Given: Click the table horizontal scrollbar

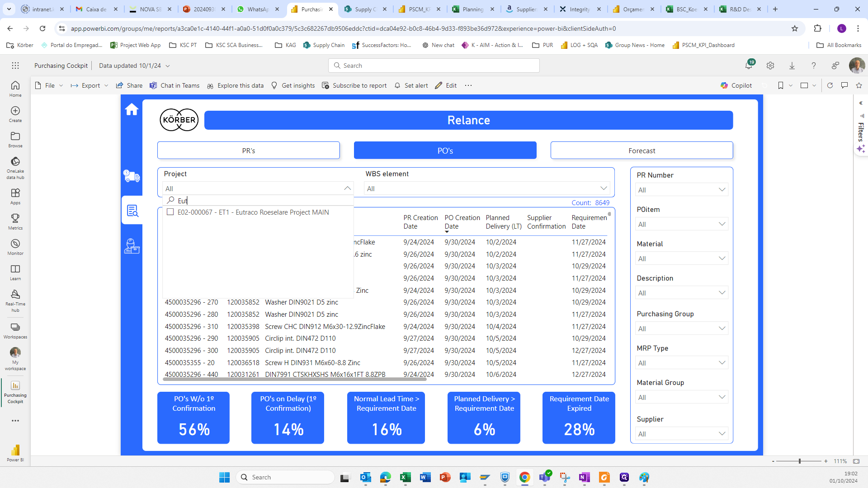Looking at the screenshot, I should pyautogui.click(x=295, y=379).
